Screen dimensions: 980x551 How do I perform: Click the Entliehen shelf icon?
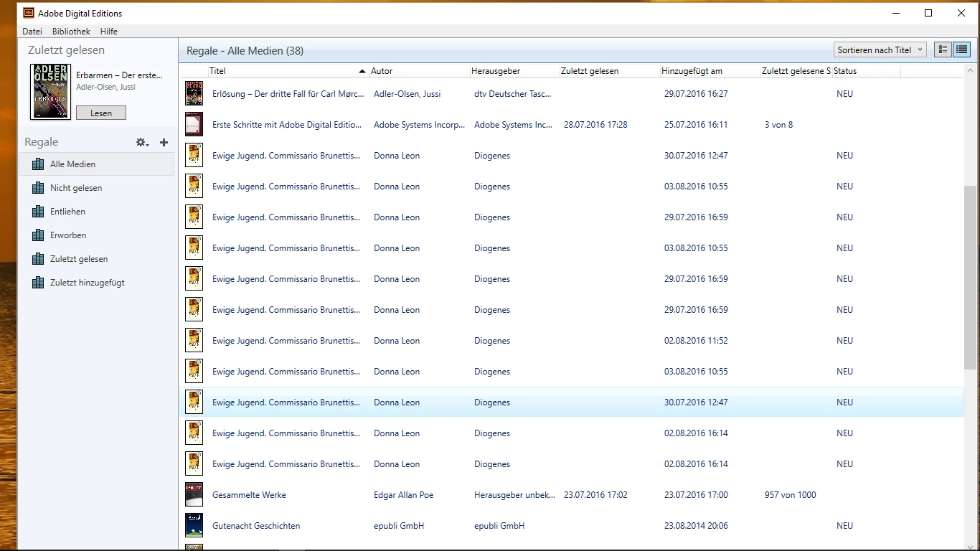38,212
